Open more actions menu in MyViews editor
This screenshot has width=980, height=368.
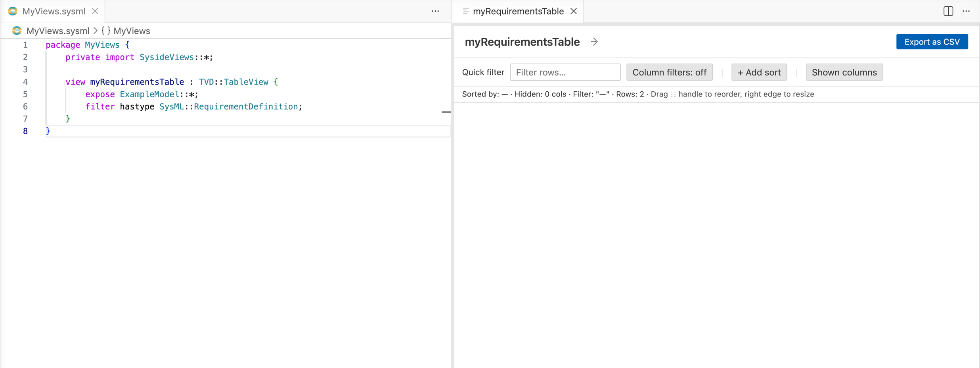[435, 11]
